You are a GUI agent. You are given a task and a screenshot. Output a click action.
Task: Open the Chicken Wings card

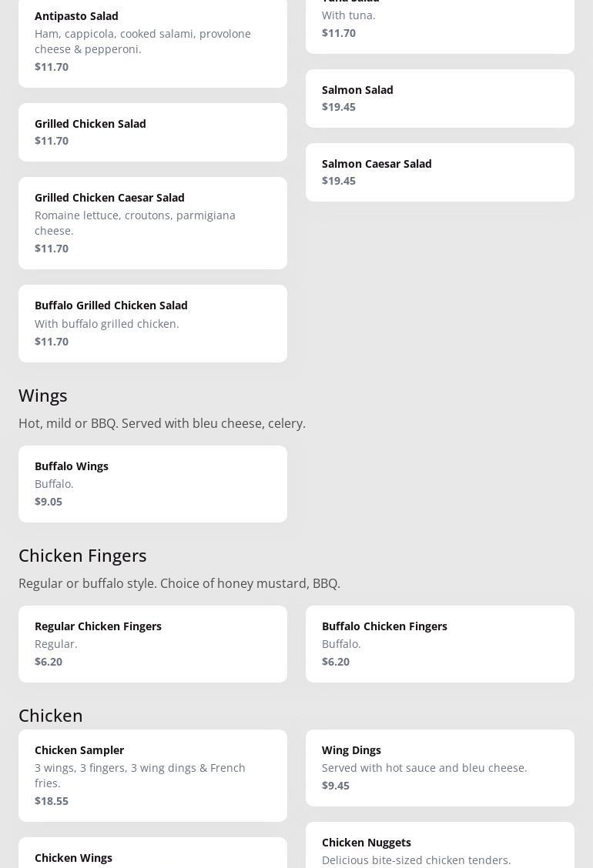click(152, 856)
